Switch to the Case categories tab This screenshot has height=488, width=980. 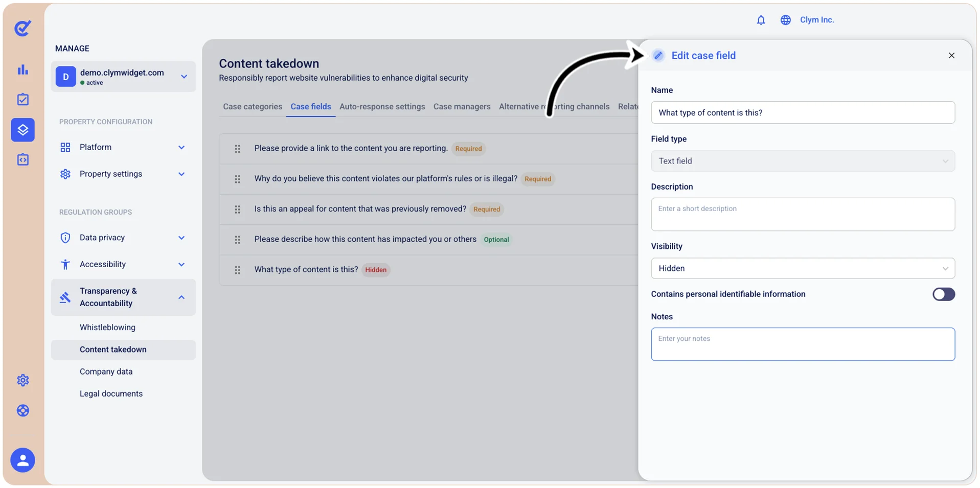click(253, 106)
